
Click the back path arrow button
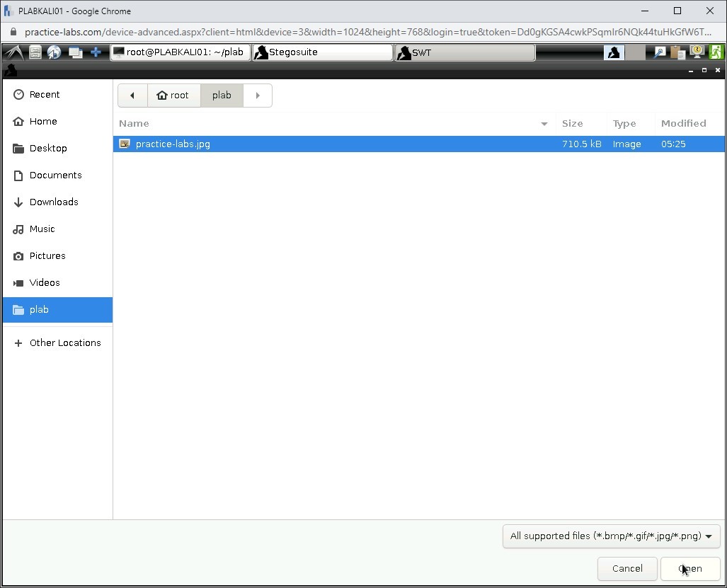point(132,96)
